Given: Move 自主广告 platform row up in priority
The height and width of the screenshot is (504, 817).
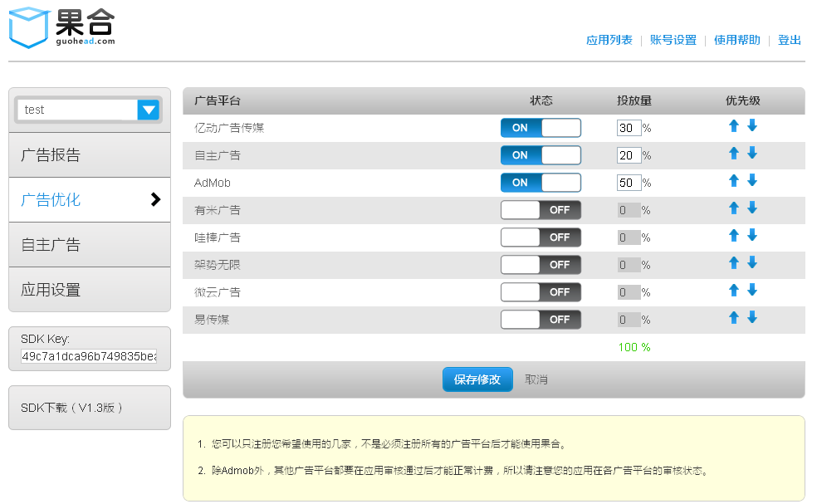Looking at the screenshot, I should coord(734,154).
